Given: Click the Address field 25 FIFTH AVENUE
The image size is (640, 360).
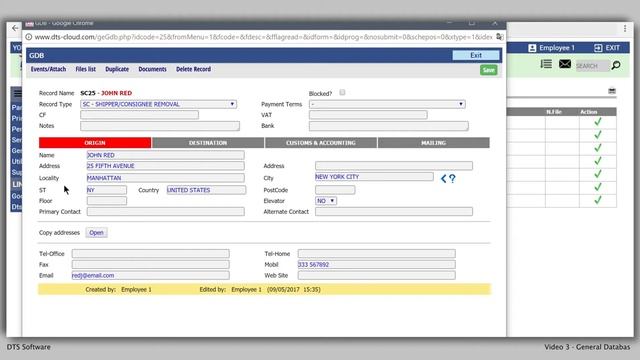Looking at the screenshot, I should (166, 166).
